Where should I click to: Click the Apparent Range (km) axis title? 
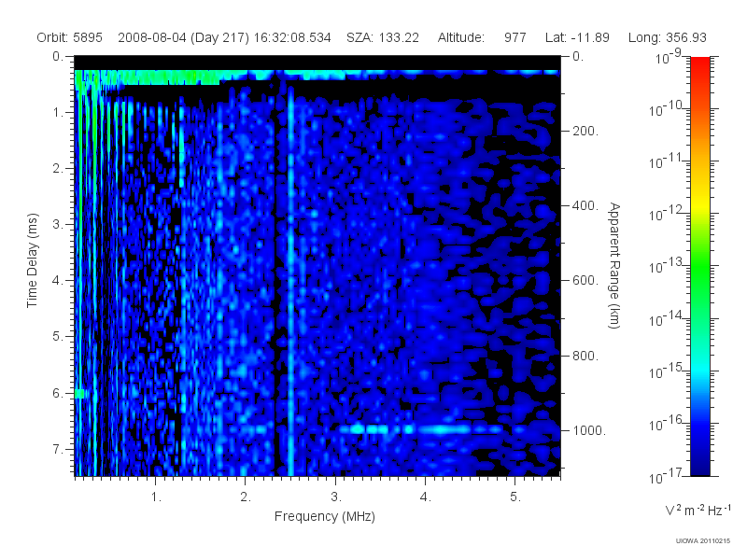[614, 265]
